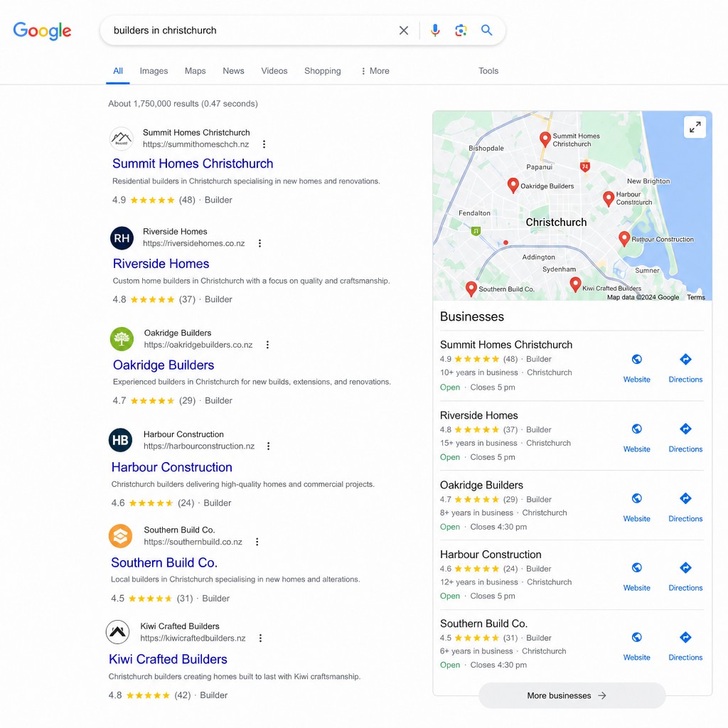Open the News tab
728x728 pixels.
coord(233,71)
